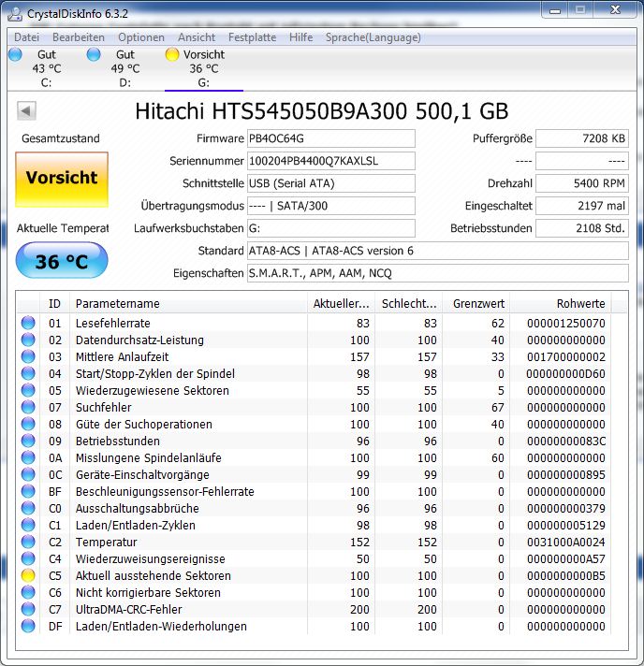Click status orb for Geräte-Einschaltvorgänge row
Viewport: 644px width, 666px height.
tap(28, 475)
